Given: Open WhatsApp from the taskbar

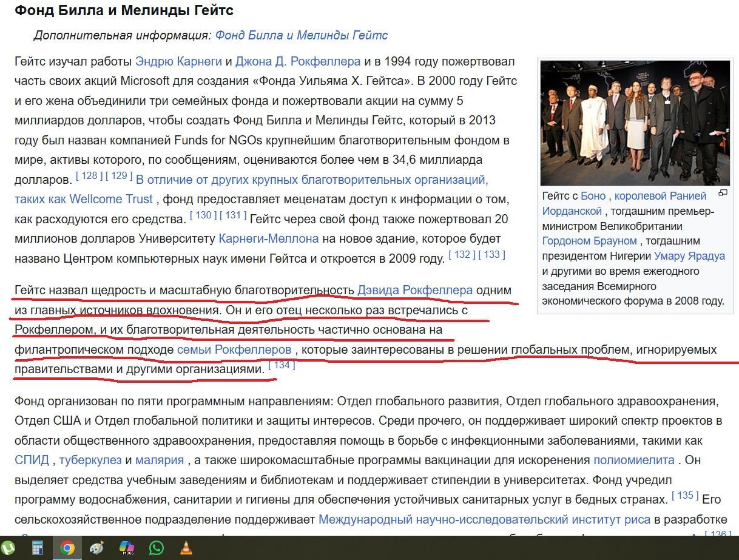Looking at the screenshot, I should [157, 548].
